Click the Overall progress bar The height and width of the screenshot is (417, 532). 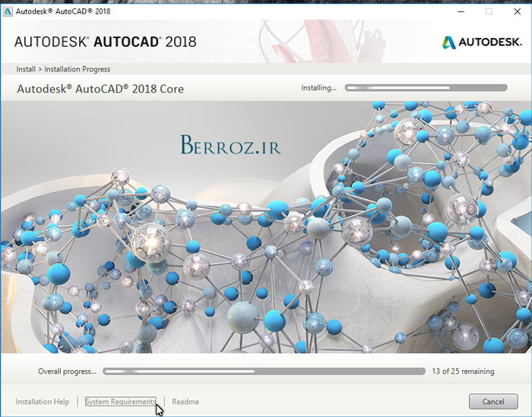pos(264,371)
